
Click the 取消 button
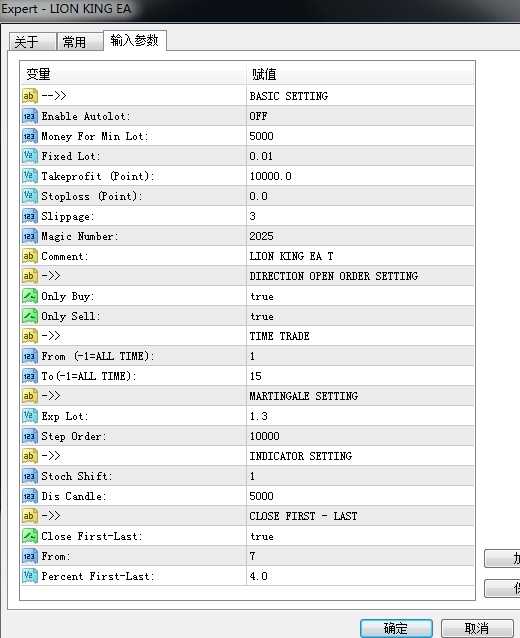tap(477, 628)
